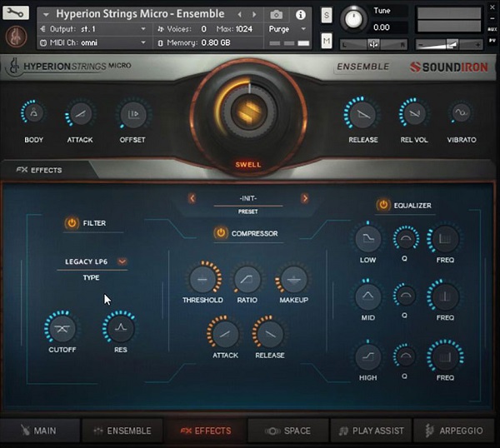The width and height of the screenshot is (500, 448).
Task: Click the Vibrato knob
Action: point(461,112)
